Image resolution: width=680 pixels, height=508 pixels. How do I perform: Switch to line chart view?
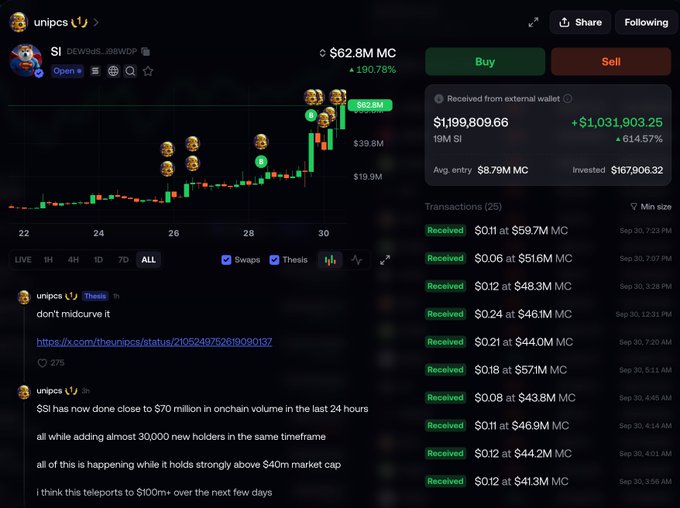(x=356, y=260)
